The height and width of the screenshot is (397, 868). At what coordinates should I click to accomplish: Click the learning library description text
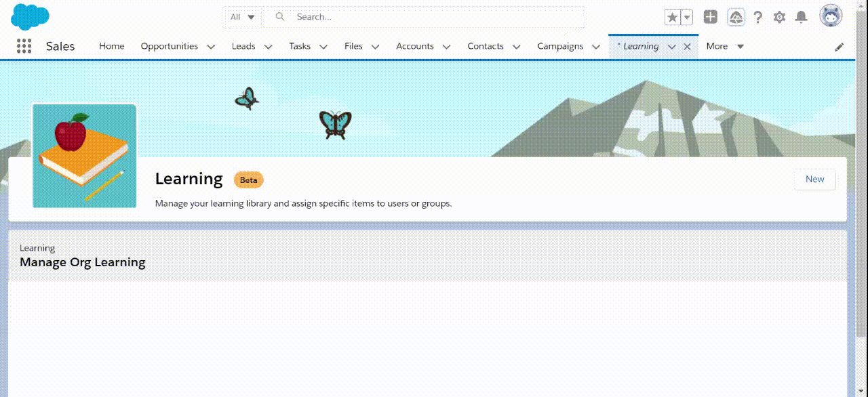click(x=303, y=203)
